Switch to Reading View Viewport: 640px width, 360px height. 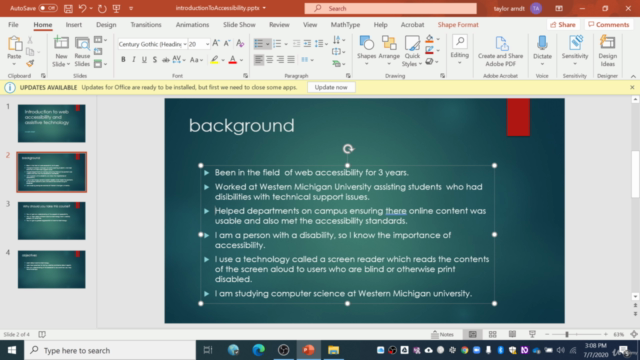click(512, 334)
